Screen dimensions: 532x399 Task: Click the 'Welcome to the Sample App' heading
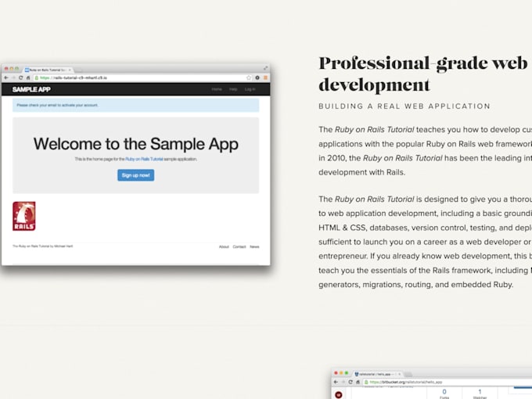click(135, 144)
